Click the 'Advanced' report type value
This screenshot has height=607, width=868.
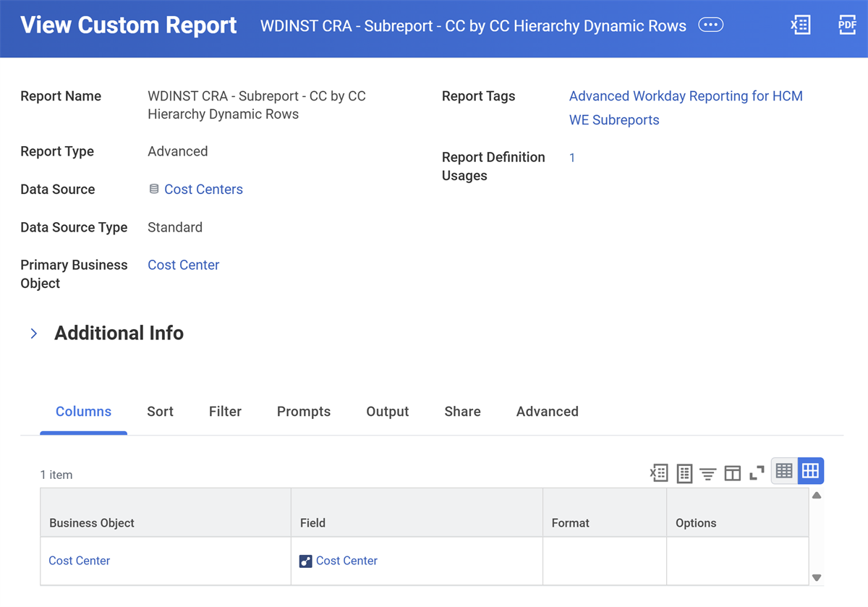coord(178,151)
